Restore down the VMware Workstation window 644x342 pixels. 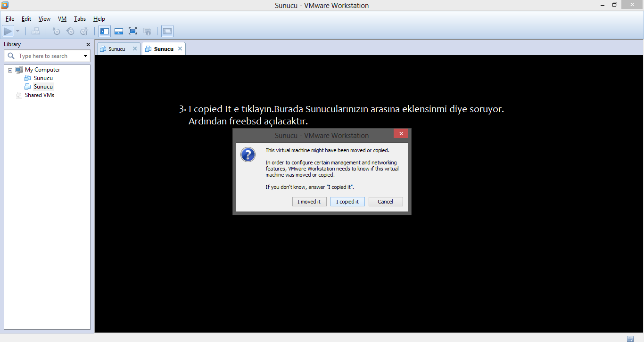(x=615, y=5)
